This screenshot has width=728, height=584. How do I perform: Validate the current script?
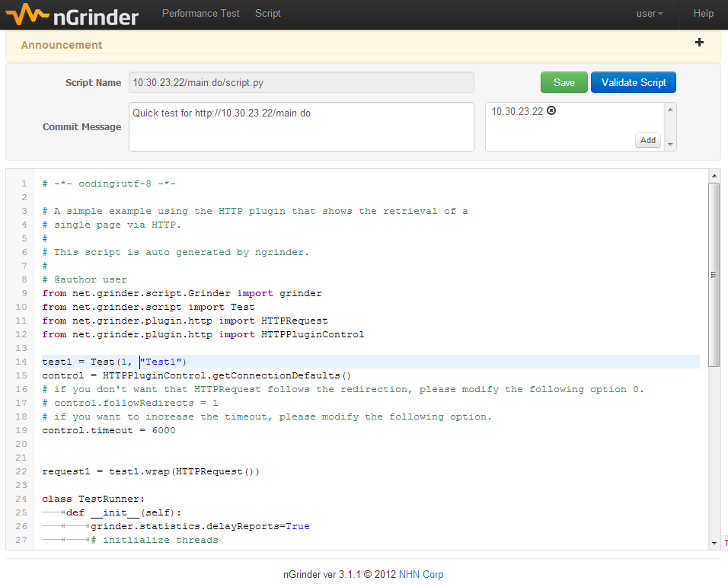pos(633,81)
